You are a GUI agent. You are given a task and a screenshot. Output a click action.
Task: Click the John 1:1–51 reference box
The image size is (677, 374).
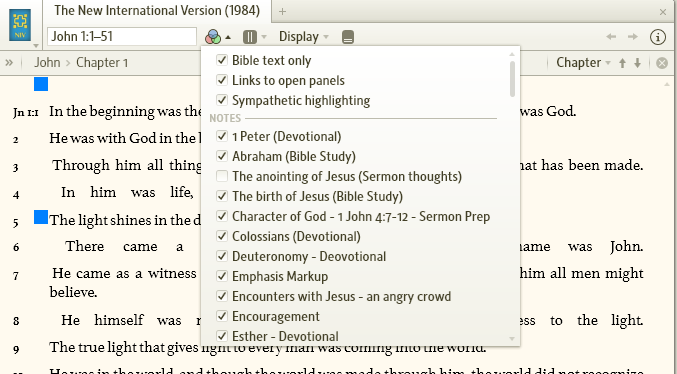click(122, 37)
